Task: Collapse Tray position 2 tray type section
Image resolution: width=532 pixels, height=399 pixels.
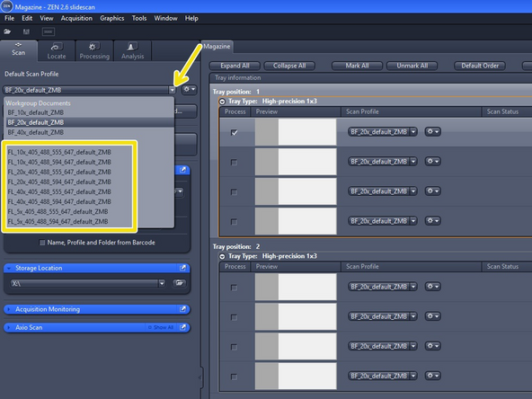Action: pos(222,256)
